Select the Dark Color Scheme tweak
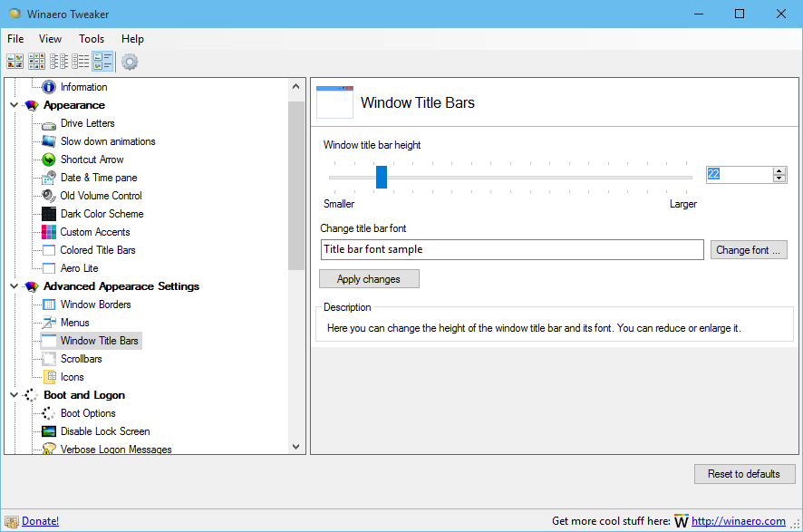Image resolution: width=803 pixels, height=532 pixels. coord(102,213)
